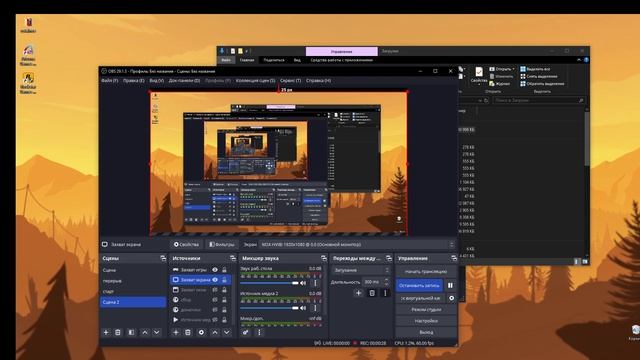
Task: Hide the Захват экрана source
Action: coord(215,280)
